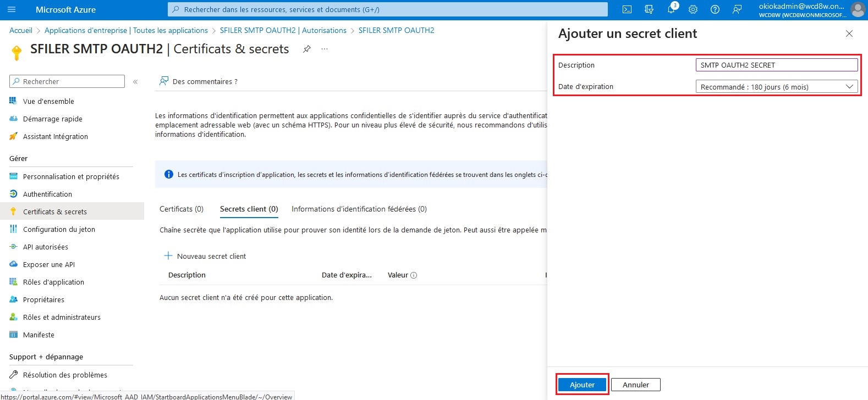This screenshot has height=400, width=868.
Task: Collapse the left navigation menu
Action: coord(135,81)
